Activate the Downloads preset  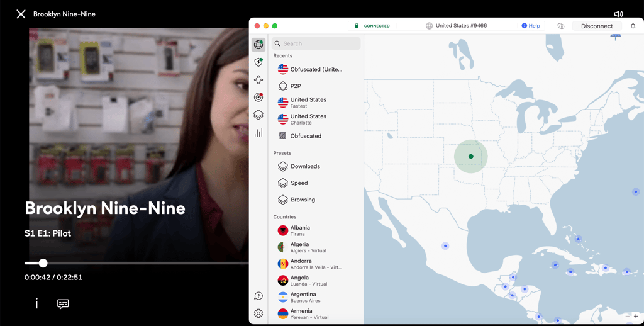(x=314, y=167)
